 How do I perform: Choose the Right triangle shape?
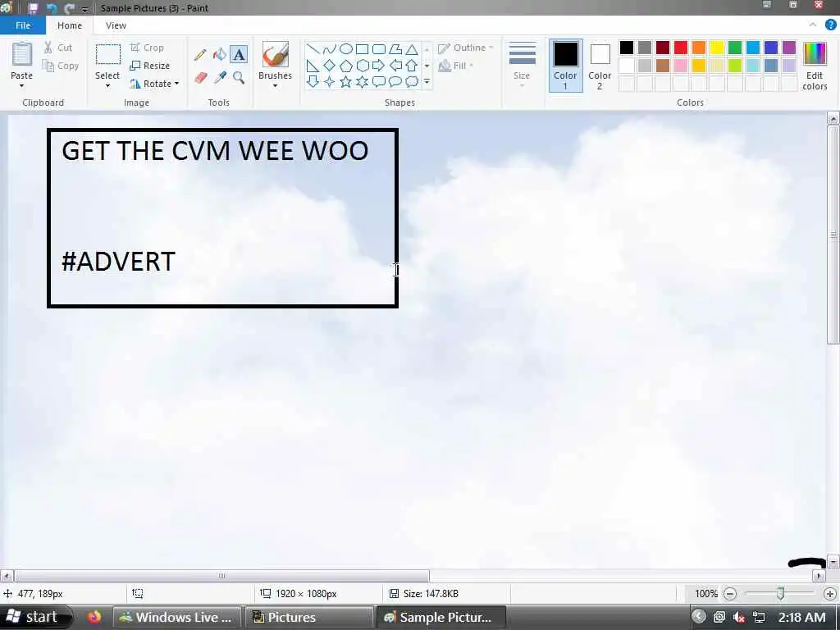coord(313,66)
